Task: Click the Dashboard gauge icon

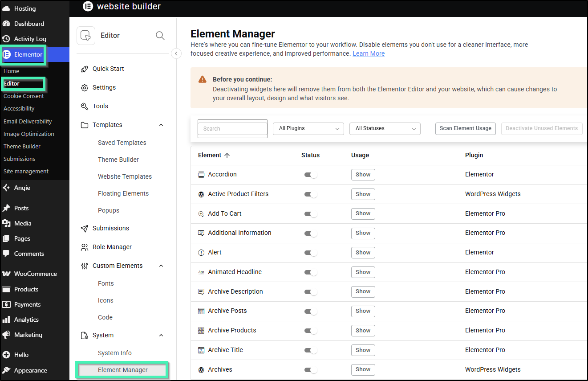Action: point(6,24)
